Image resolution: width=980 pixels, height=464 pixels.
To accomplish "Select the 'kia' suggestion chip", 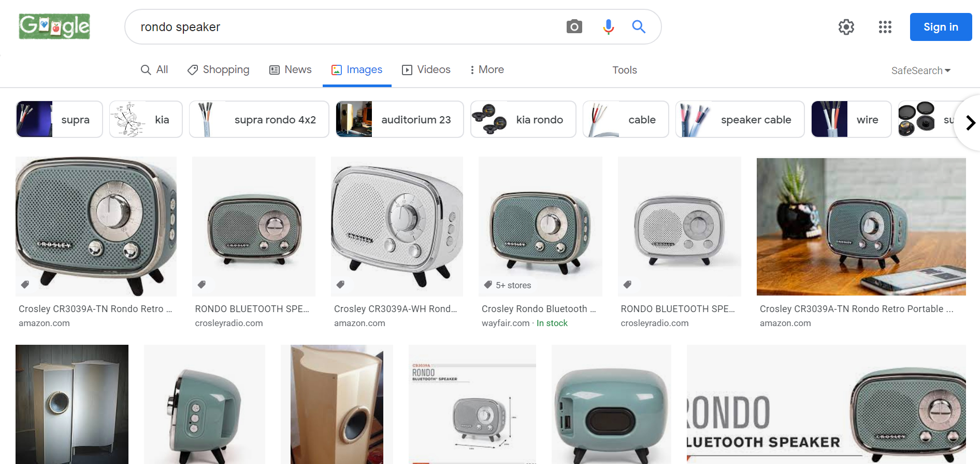I will coord(146,119).
